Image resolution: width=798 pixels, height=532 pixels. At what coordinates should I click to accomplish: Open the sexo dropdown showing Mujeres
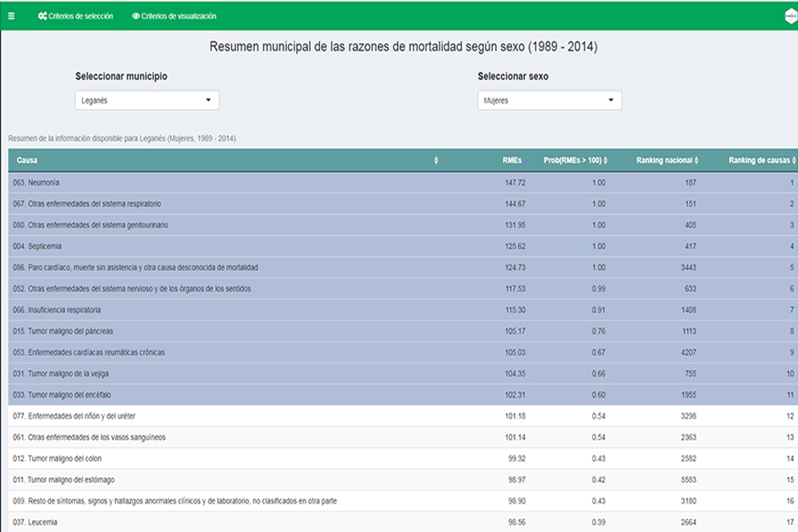coord(549,101)
